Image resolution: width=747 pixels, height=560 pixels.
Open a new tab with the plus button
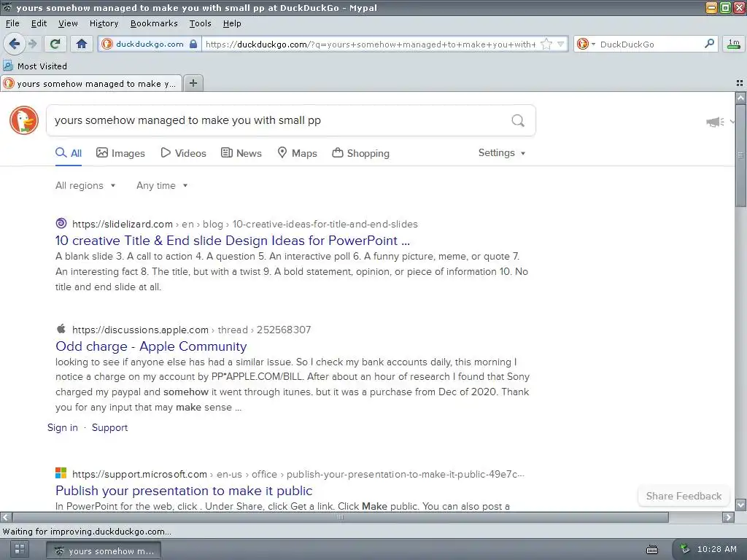193,83
